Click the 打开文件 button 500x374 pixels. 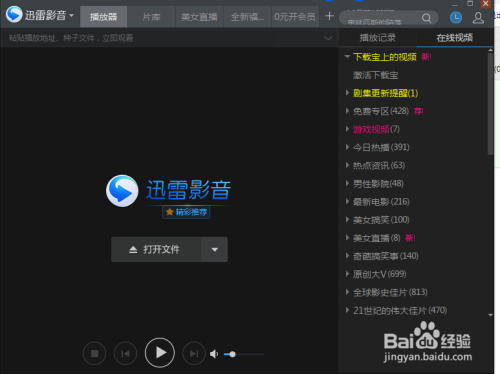(x=156, y=249)
